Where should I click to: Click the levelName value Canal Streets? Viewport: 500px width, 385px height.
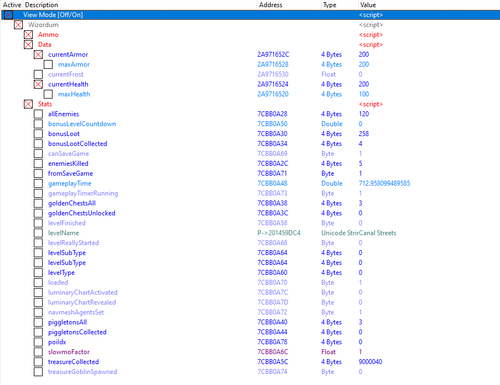[377, 233]
